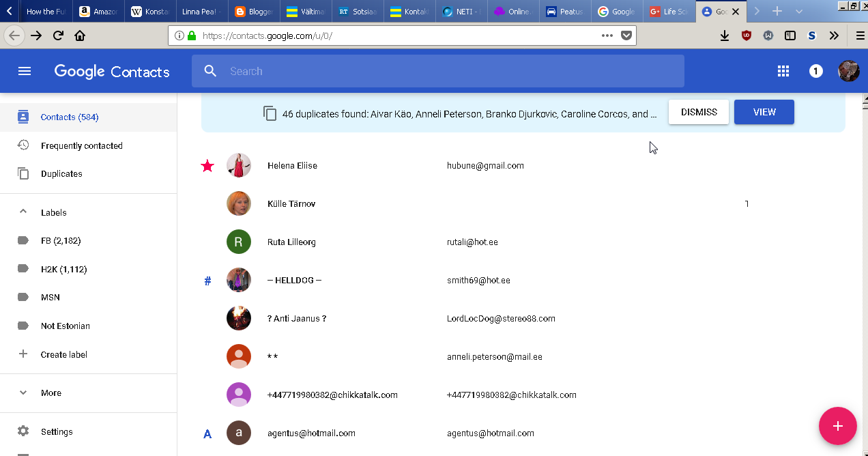Open the Google account profile picture
Screen dimensions: 868x456
849,71
